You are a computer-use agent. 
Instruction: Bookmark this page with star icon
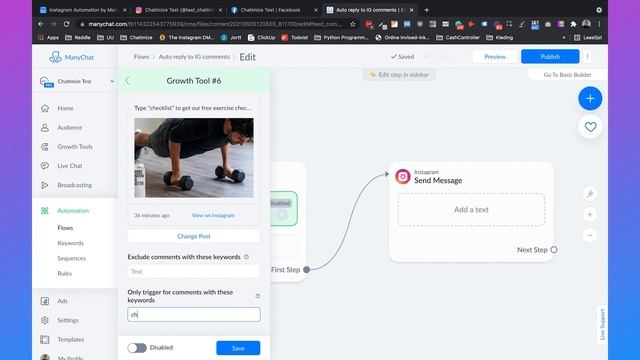point(353,24)
